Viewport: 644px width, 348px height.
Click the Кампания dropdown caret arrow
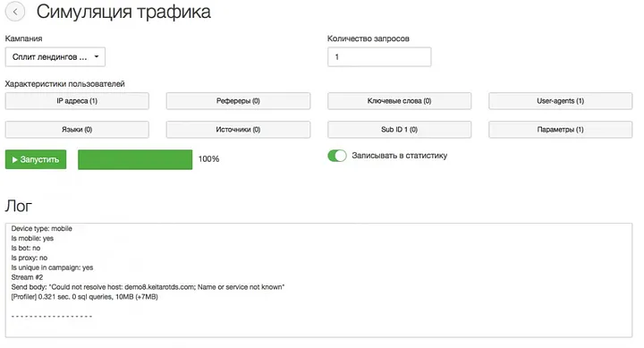(x=97, y=56)
